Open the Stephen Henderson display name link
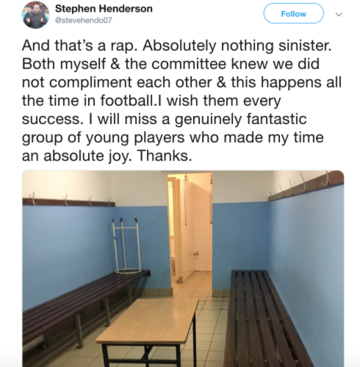Image resolution: width=360 pixels, height=367 pixels. [104, 9]
